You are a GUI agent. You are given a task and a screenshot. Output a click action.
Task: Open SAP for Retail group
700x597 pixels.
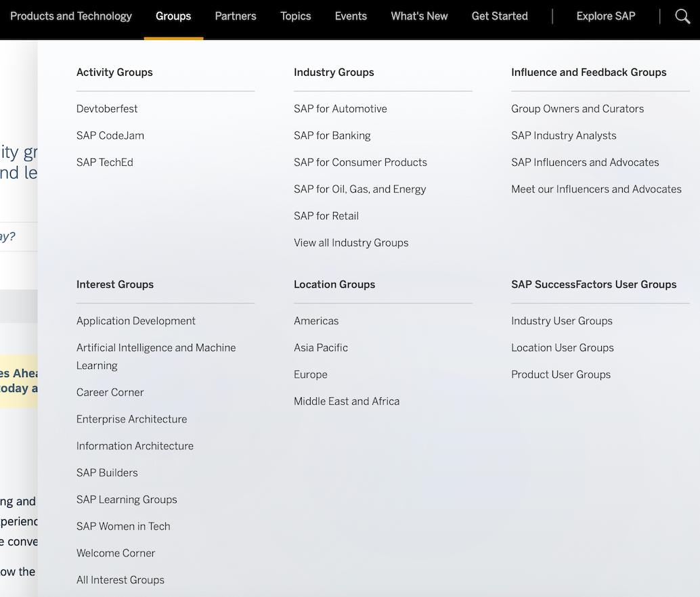pos(326,216)
